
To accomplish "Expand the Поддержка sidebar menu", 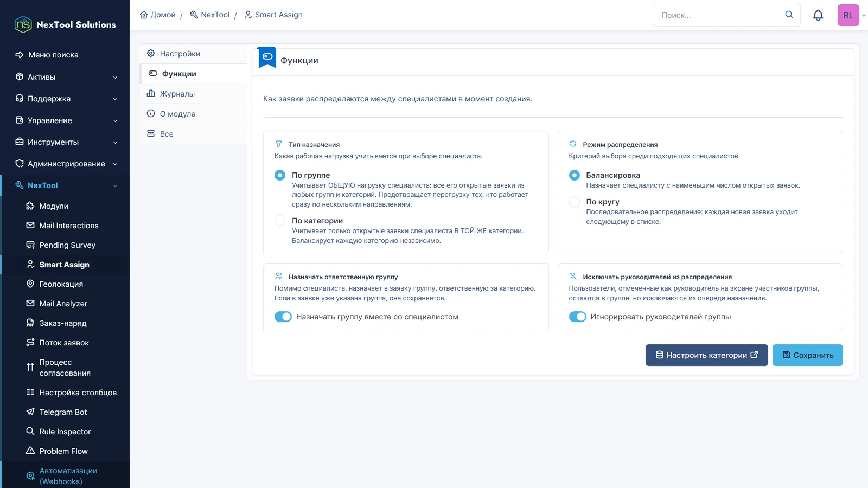I will point(65,99).
